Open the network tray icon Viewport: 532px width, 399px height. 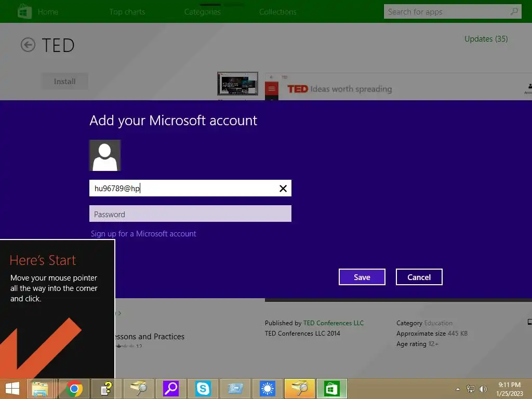tap(470, 389)
